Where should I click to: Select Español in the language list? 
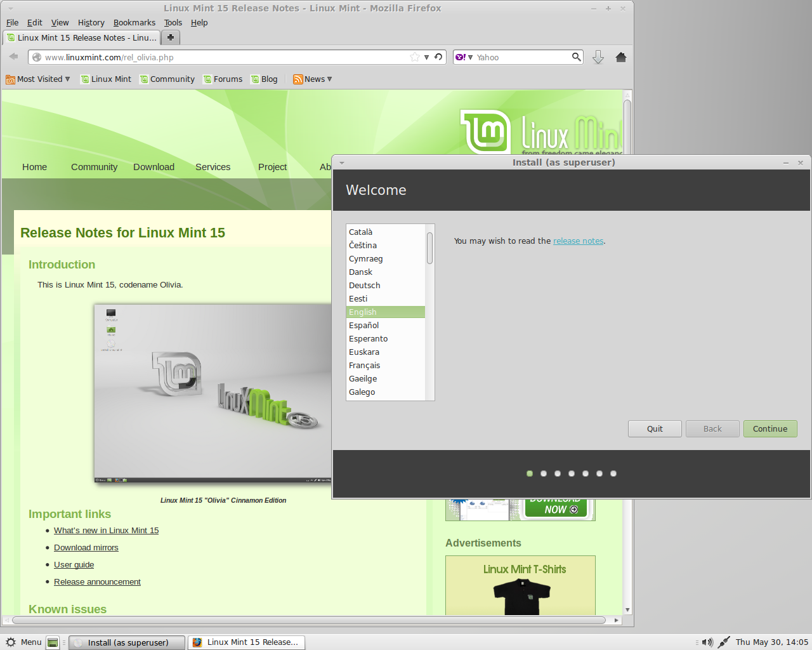[386, 326]
